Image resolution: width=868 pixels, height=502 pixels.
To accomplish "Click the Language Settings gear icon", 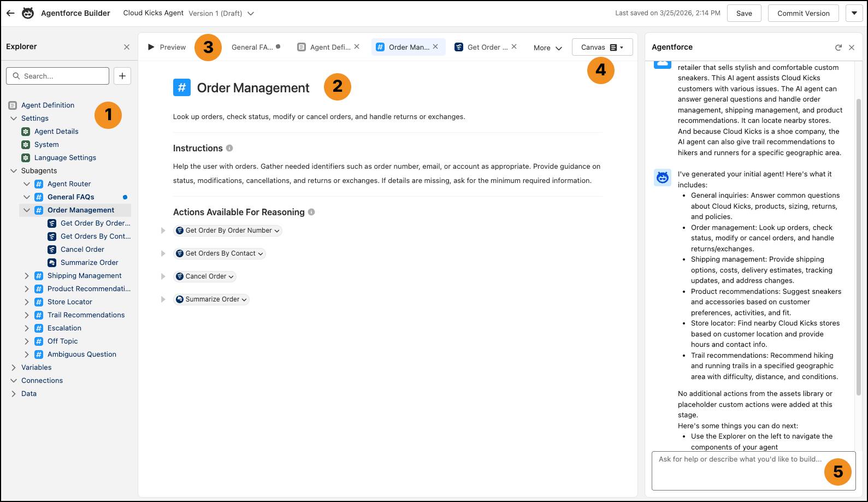I will tap(26, 157).
